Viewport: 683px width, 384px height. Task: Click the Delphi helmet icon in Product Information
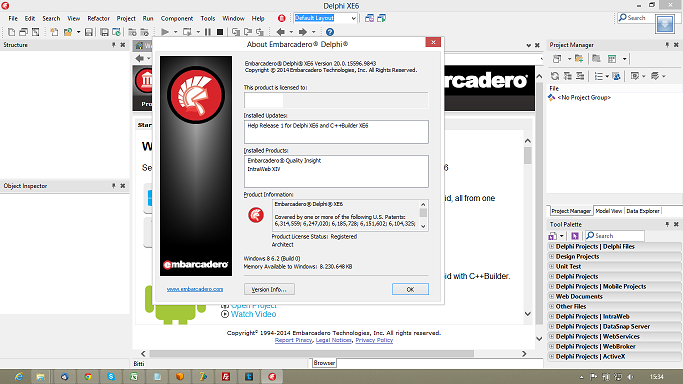[x=256, y=215]
